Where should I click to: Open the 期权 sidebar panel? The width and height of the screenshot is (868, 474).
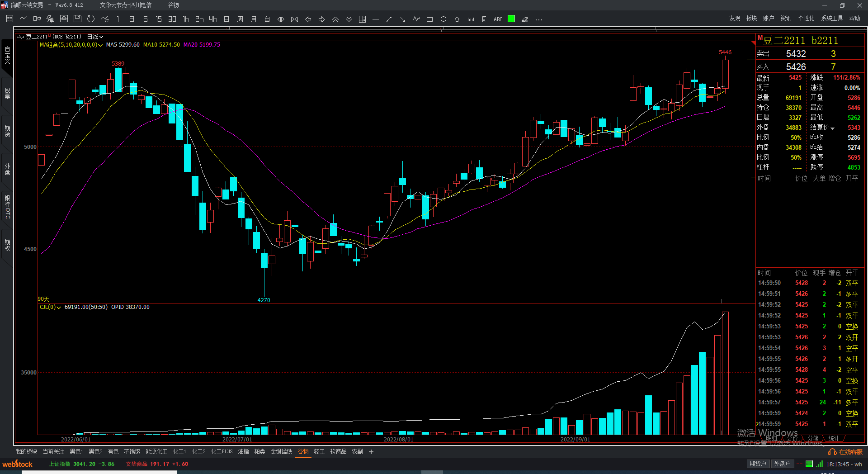coord(7,245)
